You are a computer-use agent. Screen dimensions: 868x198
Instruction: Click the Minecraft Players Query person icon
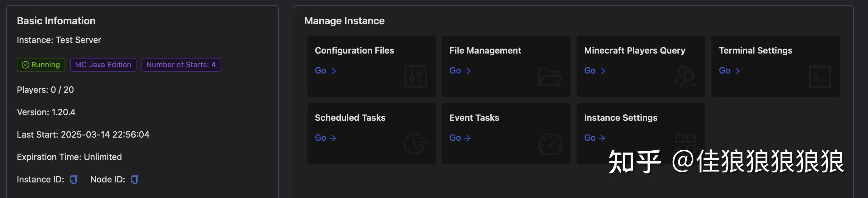(x=685, y=77)
